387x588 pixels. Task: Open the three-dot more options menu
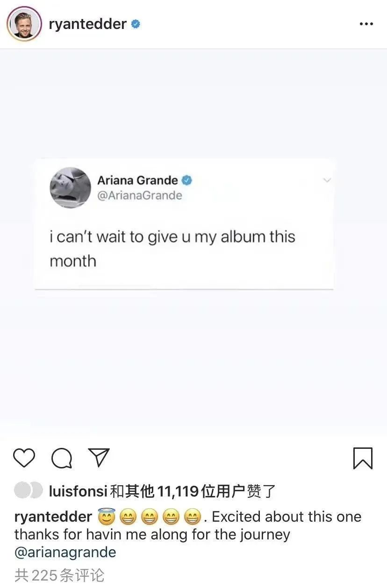click(366, 24)
